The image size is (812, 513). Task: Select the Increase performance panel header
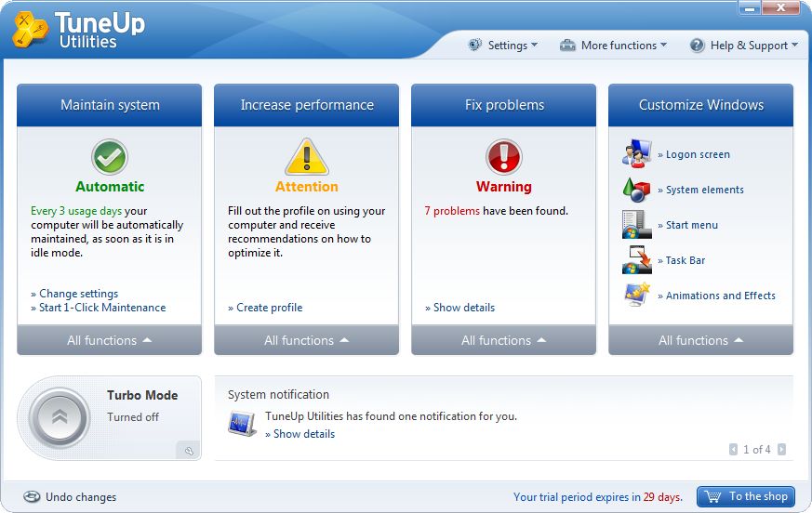pyautogui.click(x=307, y=105)
